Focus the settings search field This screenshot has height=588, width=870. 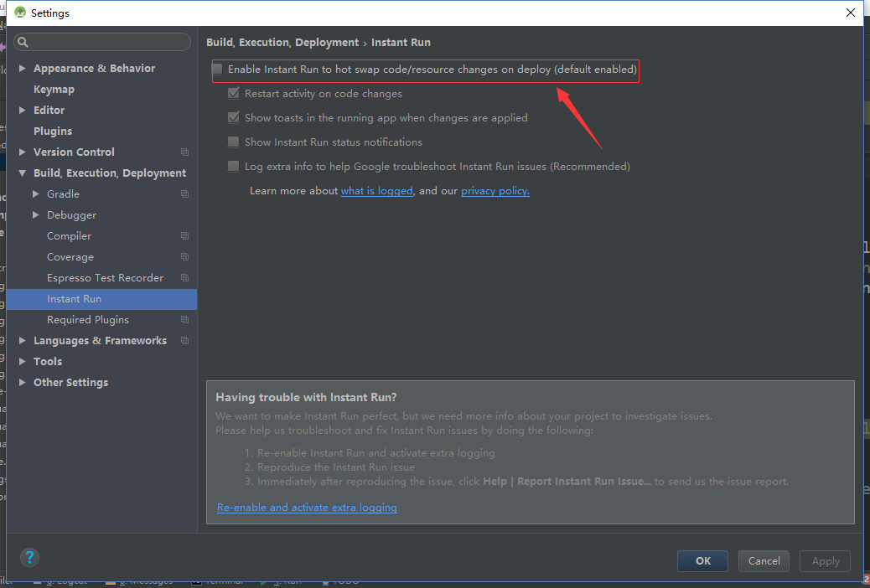point(102,42)
